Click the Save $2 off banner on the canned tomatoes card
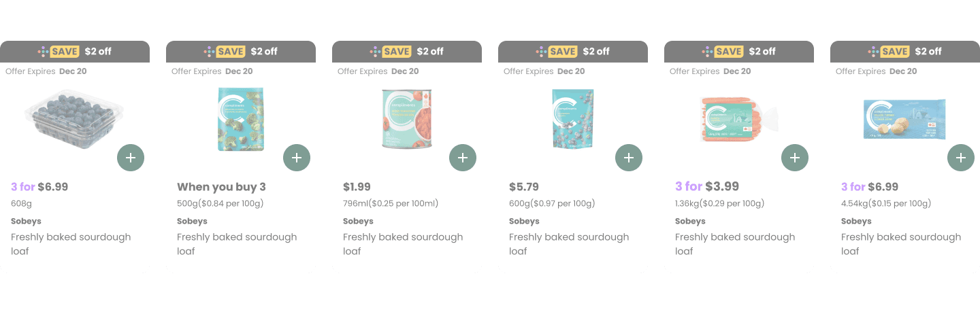 click(x=407, y=52)
